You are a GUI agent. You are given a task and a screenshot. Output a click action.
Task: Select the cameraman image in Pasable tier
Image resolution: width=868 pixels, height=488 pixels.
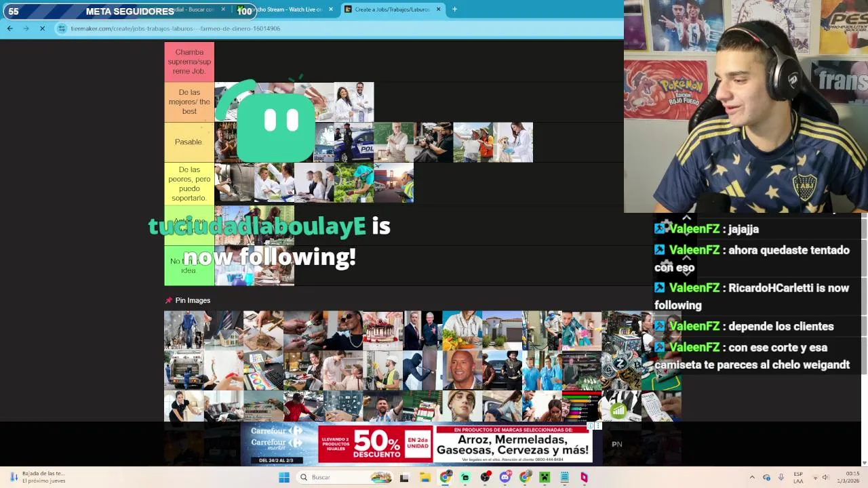tap(433, 142)
